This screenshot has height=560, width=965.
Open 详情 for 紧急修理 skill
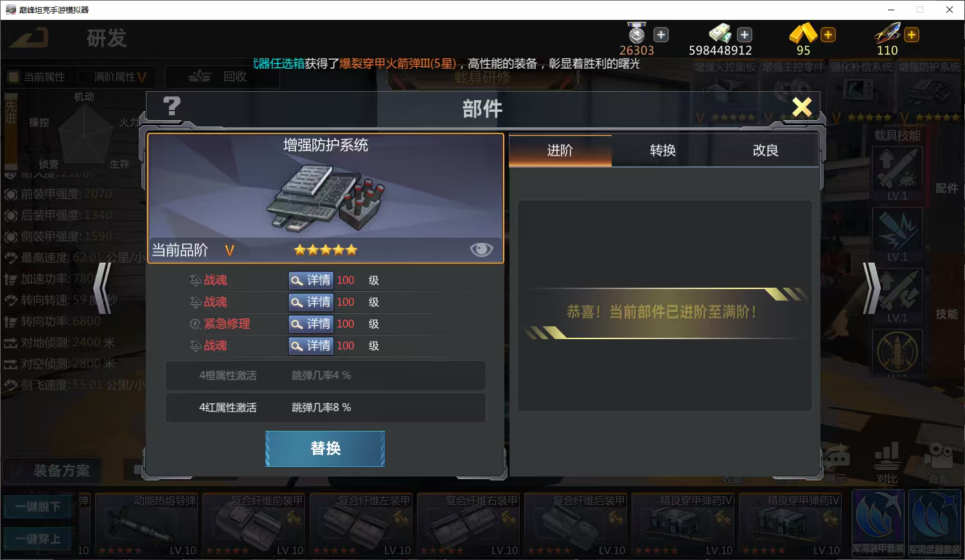click(311, 324)
